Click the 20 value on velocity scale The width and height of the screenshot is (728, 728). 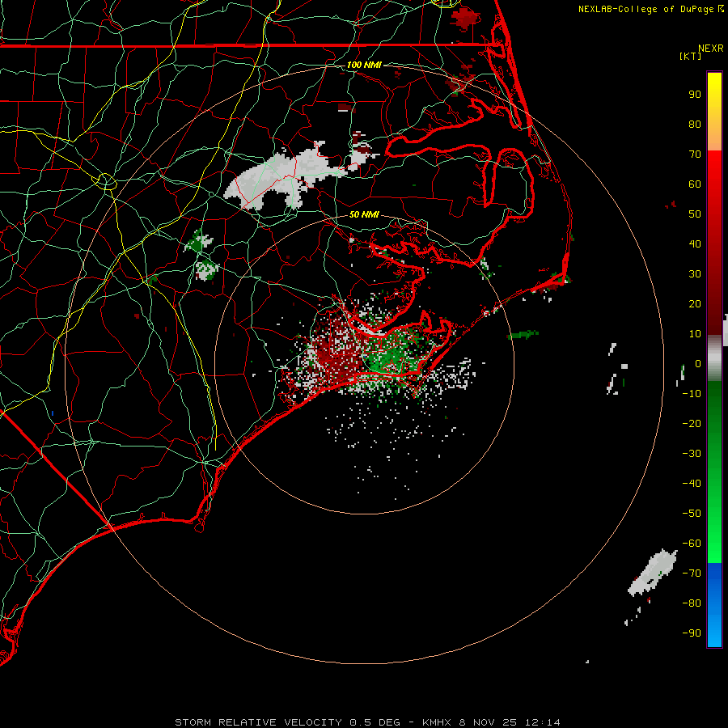click(x=695, y=303)
